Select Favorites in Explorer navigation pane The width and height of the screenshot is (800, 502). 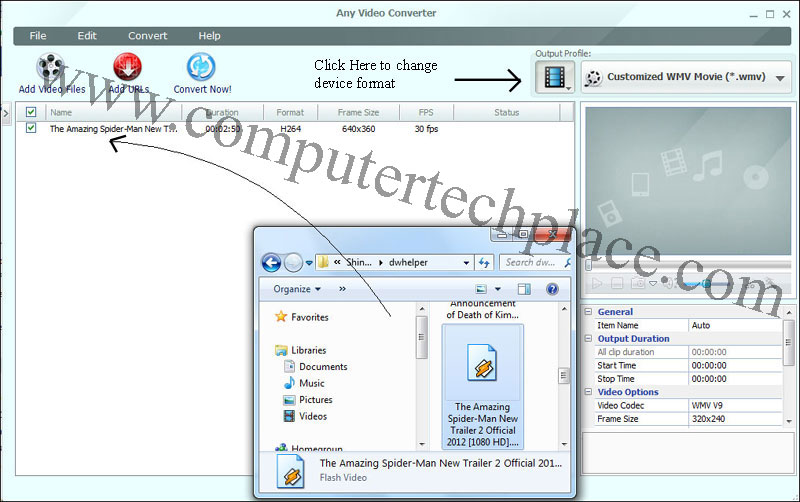click(302, 317)
